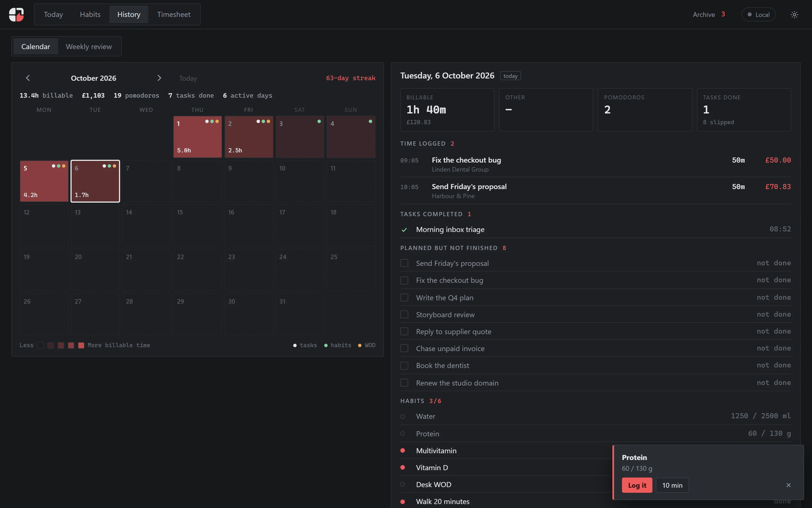Screen dimensions: 812x508
Task: Toggle the Desk WOD habit circle
Action: coord(403,485)
